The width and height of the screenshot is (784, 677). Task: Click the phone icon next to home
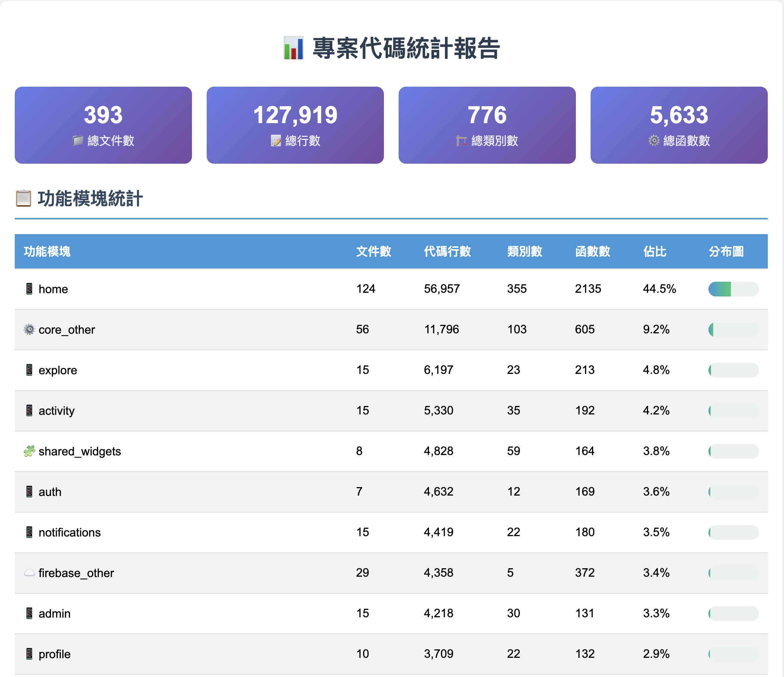pyautogui.click(x=29, y=289)
